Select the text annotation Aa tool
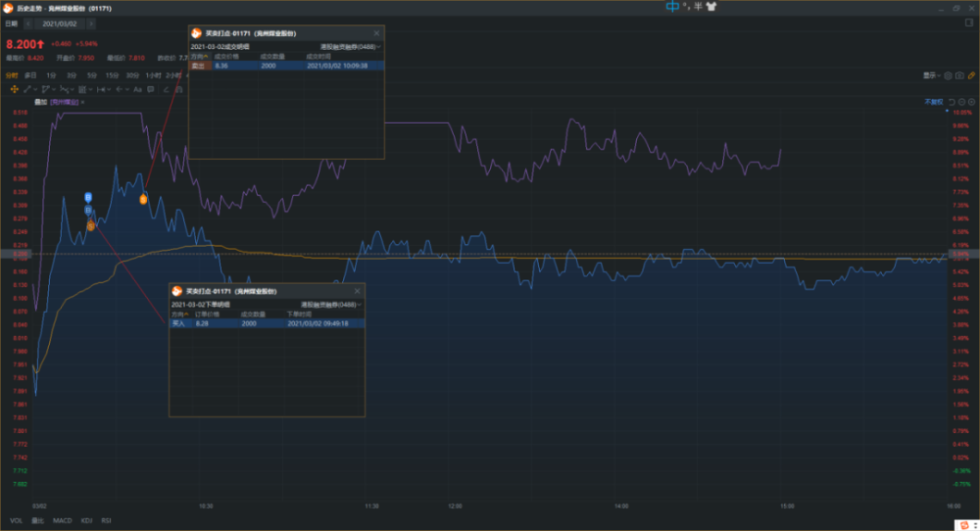Screen dimensions: 980x531 (x=137, y=89)
